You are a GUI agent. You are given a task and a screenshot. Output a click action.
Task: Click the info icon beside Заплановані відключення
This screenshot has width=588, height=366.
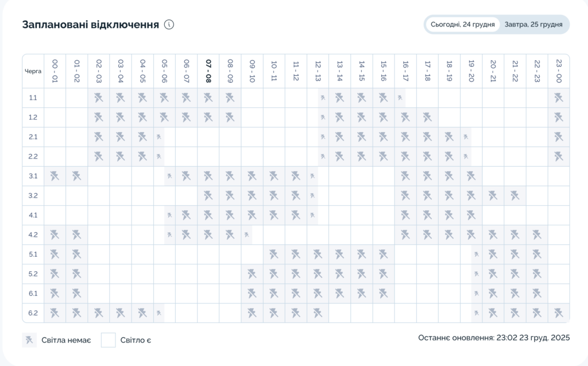169,25
